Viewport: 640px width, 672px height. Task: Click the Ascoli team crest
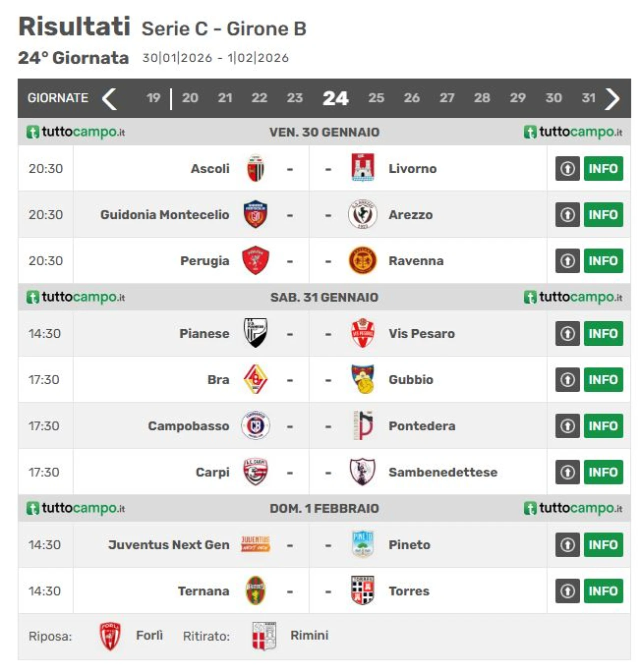[255, 168]
